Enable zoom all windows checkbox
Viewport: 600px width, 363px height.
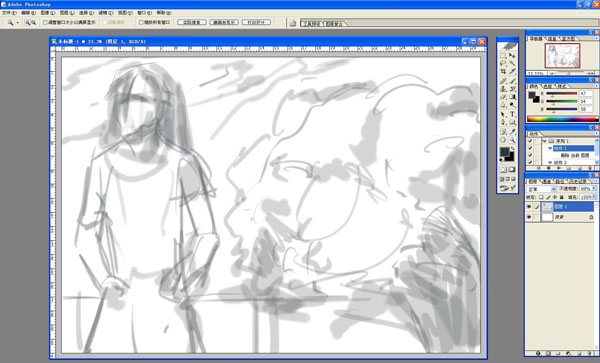point(141,23)
